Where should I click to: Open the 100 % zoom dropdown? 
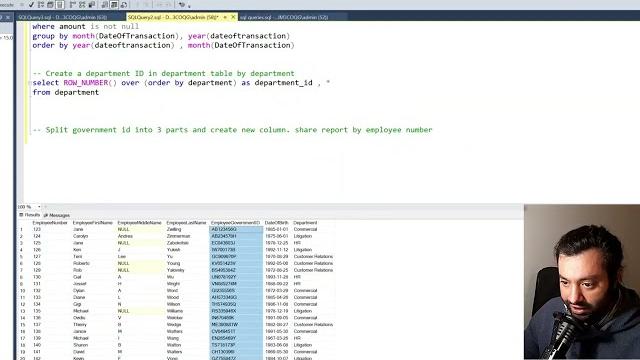(x=39, y=207)
